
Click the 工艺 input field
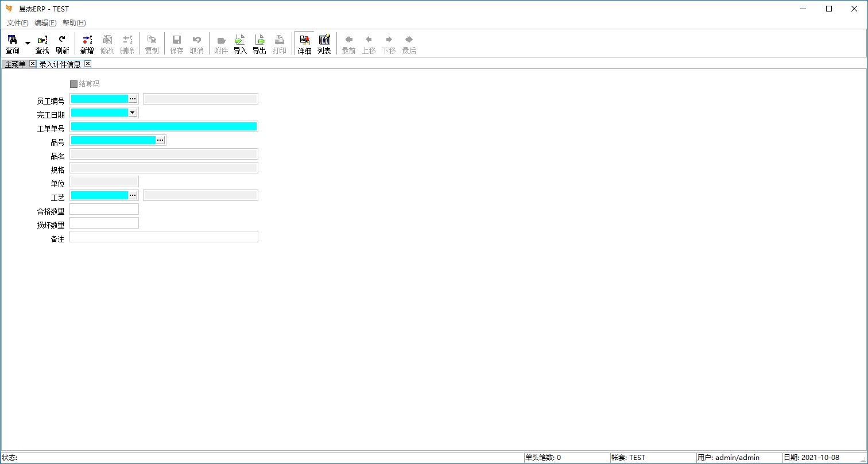(x=99, y=195)
